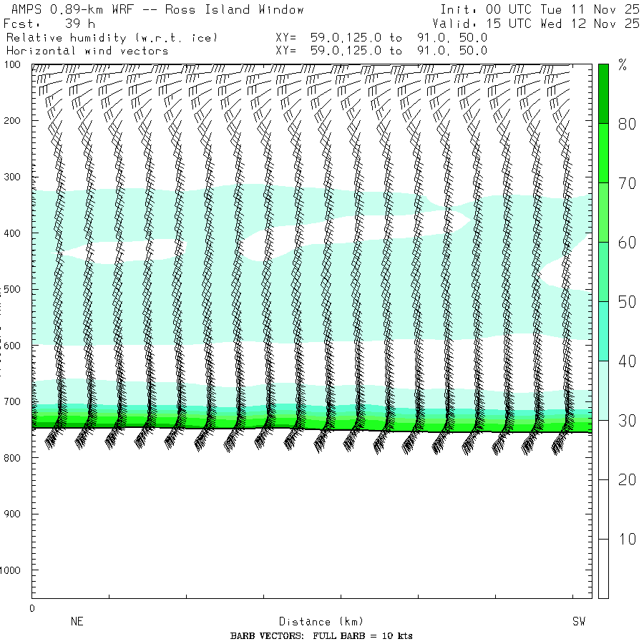Select the 'Init: 00 UTC Tue 11 Nov 25' text
644x644 pixels.
point(540,9)
